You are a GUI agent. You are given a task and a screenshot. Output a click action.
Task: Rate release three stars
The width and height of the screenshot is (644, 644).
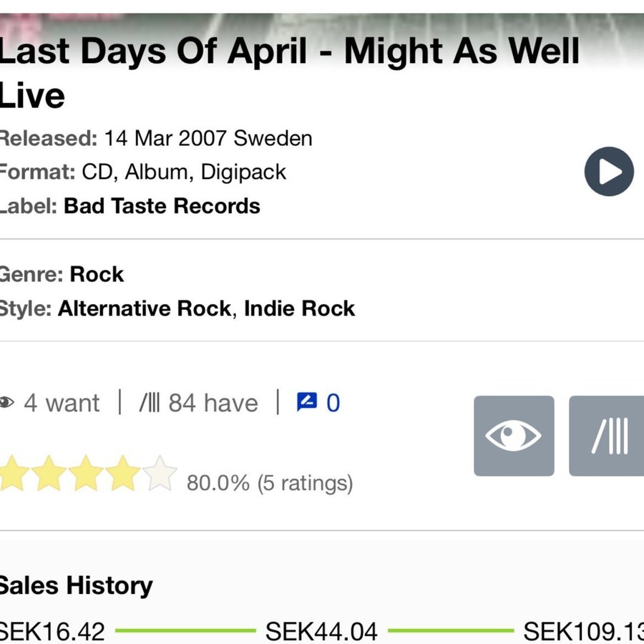click(x=86, y=473)
